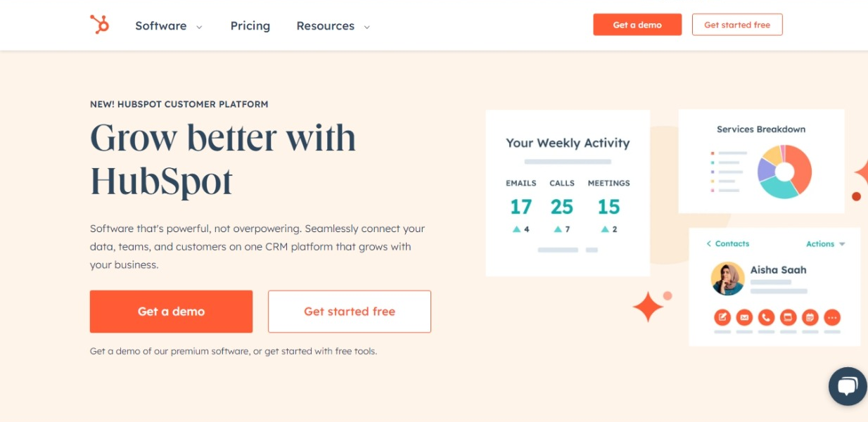
Task: Click Get started free in the hero section
Action: pyautogui.click(x=349, y=312)
